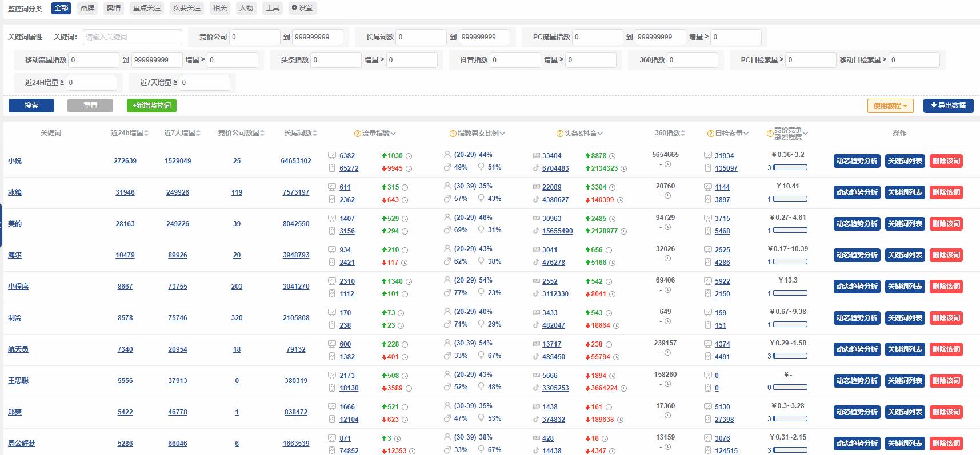Focus the 抖音指数 minimum input
Image resolution: width=980 pixels, height=455 pixels.
tap(515, 60)
